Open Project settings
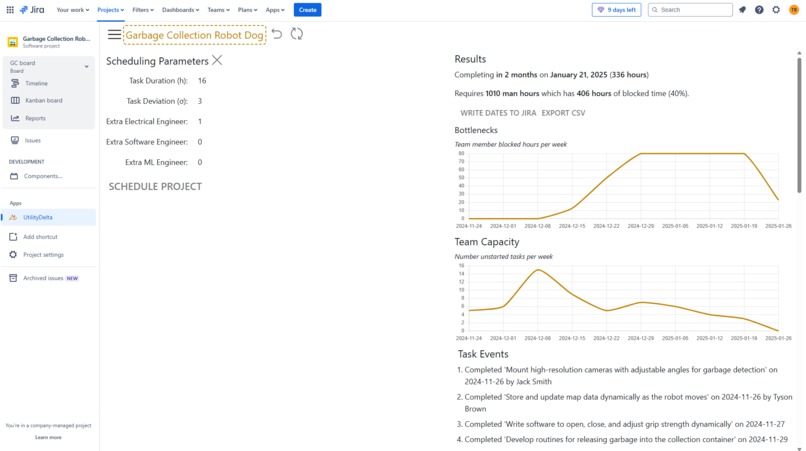 43,255
